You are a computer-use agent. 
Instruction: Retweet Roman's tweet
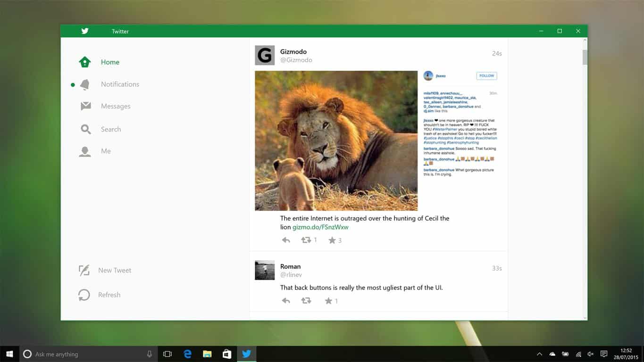pos(306,301)
